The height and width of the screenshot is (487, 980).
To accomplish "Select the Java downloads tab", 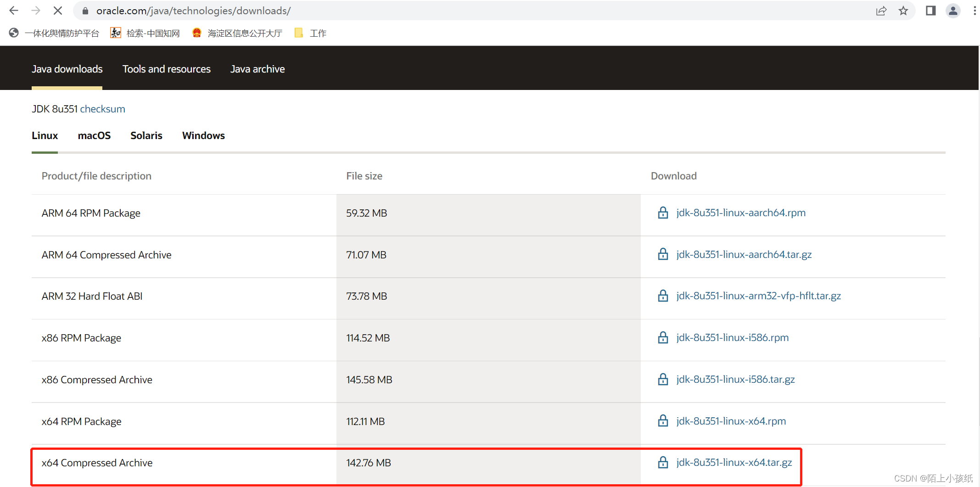I will pos(67,69).
